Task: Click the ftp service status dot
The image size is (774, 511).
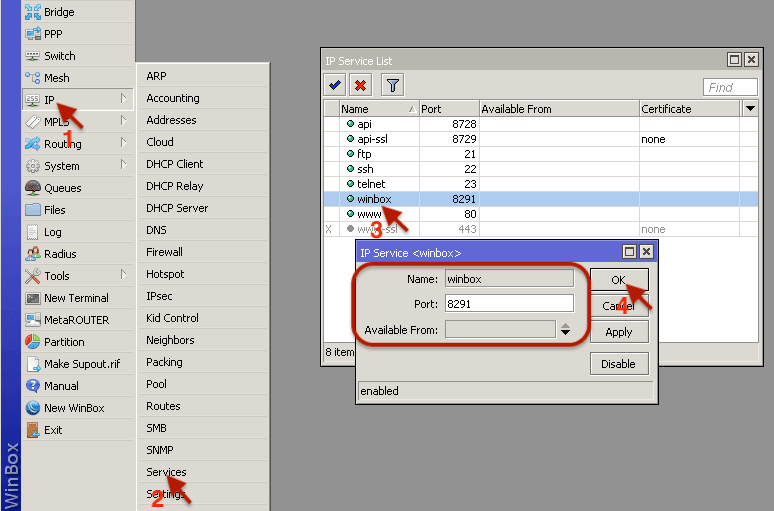Action: (x=350, y=154)
